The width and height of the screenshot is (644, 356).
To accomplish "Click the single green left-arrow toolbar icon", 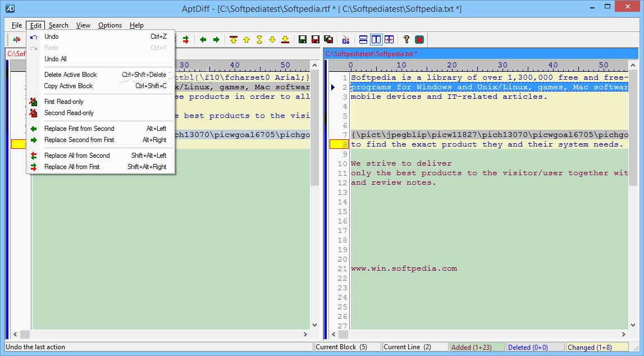I will (203, 39).
